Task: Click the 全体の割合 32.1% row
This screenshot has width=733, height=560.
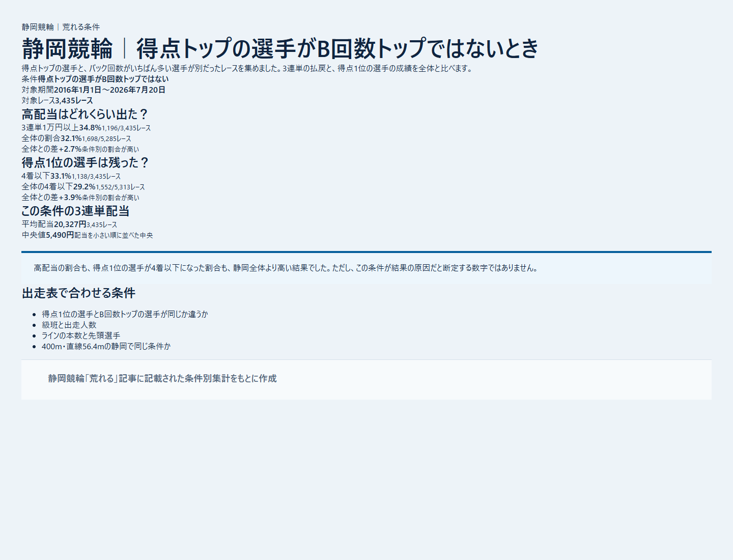Action: (x=76, y=138)
